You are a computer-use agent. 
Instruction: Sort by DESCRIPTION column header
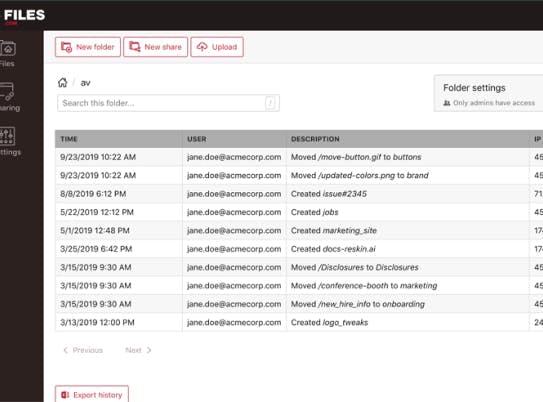(315, 139)
